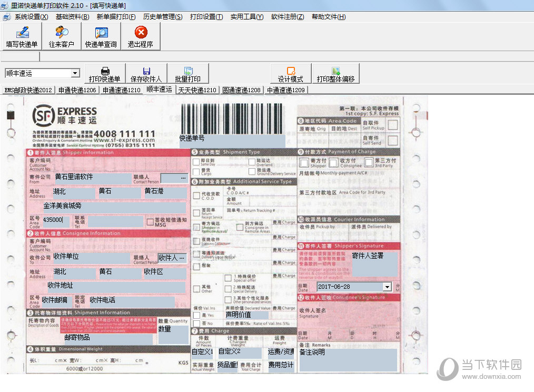Open the 帮助文件(H) menu
This screenshot has height=392, width=534.
pyautogui.click(x=329, y=17)
